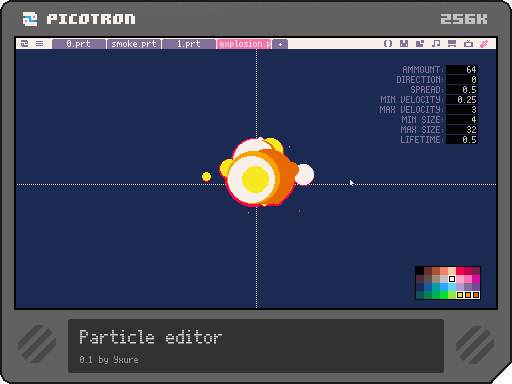Pick the light pink palette swatch
512x384 pixels.
tap(460, 279)
